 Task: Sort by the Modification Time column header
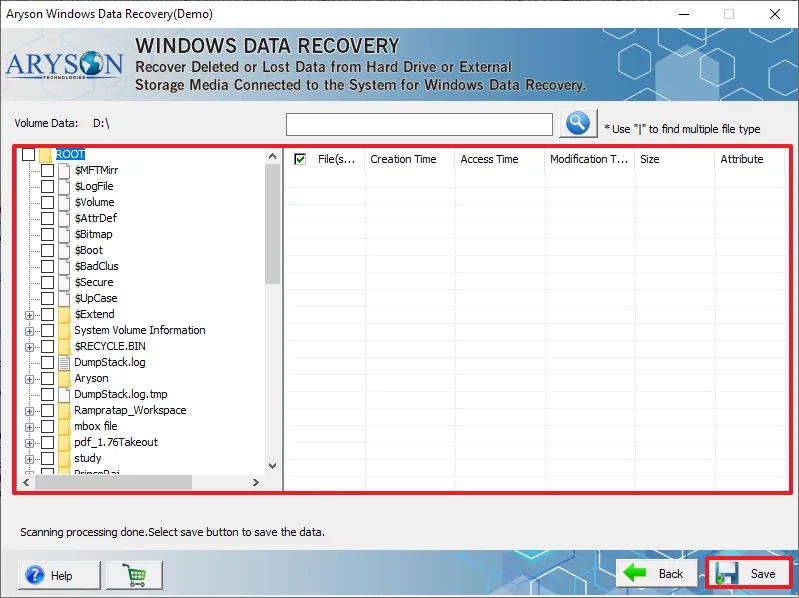point(590,159)
